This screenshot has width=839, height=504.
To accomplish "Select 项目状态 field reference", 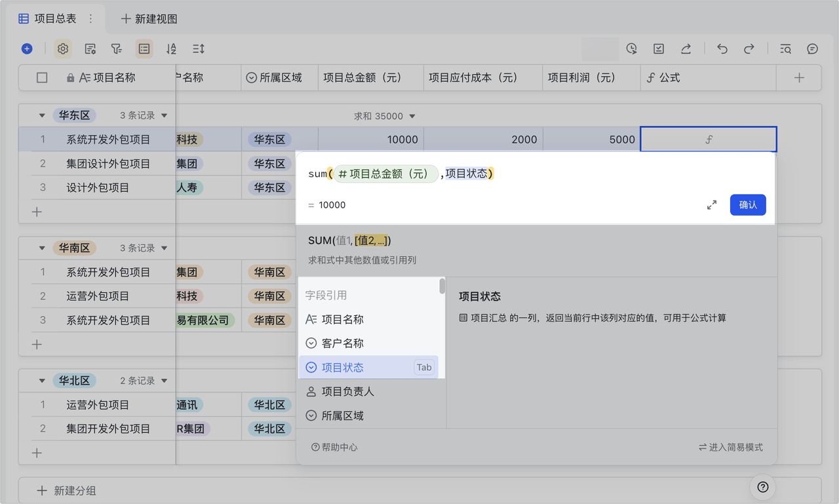I will (x=368, y=367).
